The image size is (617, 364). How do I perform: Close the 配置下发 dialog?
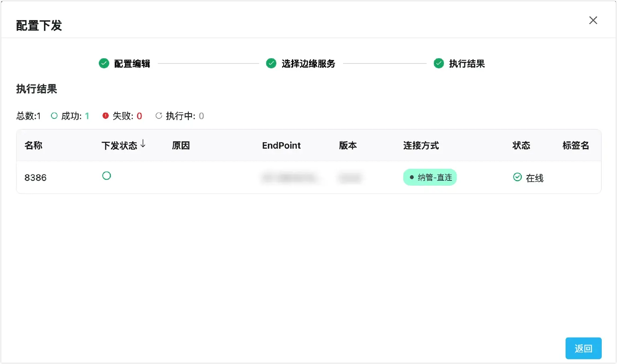pos(593,20)
